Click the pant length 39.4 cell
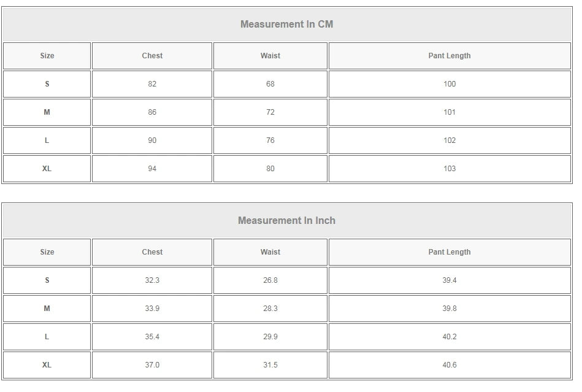The image size is (582, 392). point(449,280)
